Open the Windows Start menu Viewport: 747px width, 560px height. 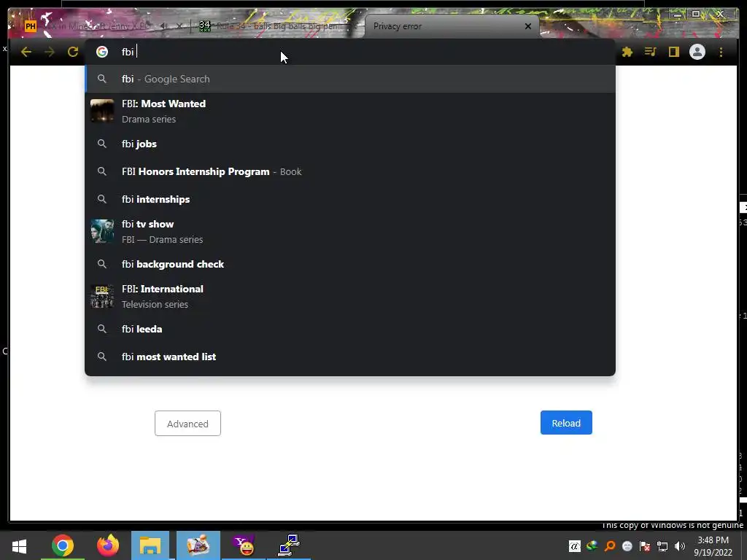[19, 545]
